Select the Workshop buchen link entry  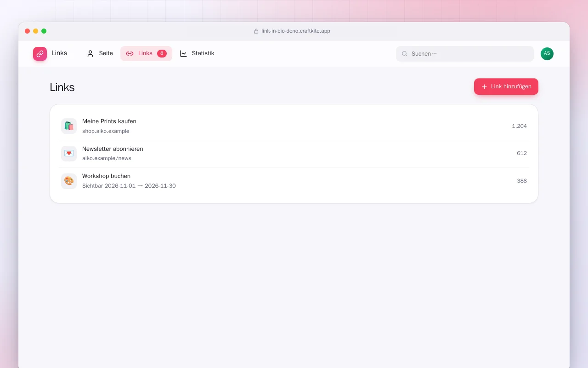[294, 181]
